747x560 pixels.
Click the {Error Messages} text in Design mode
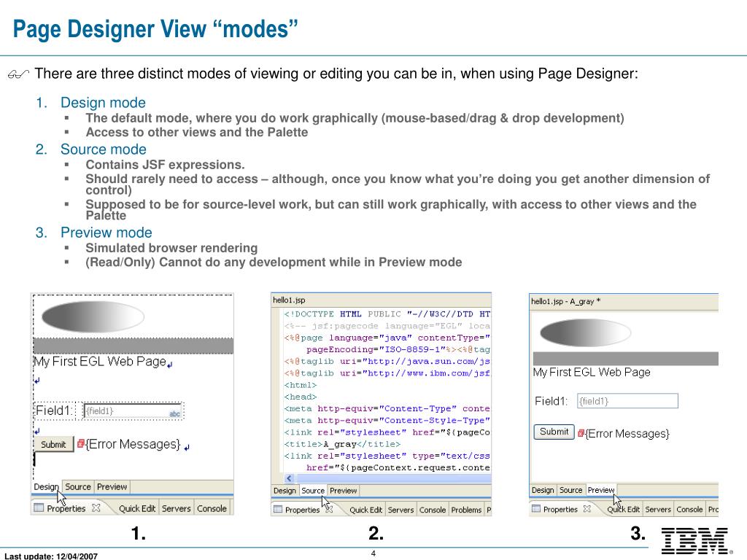coord(133,444)
